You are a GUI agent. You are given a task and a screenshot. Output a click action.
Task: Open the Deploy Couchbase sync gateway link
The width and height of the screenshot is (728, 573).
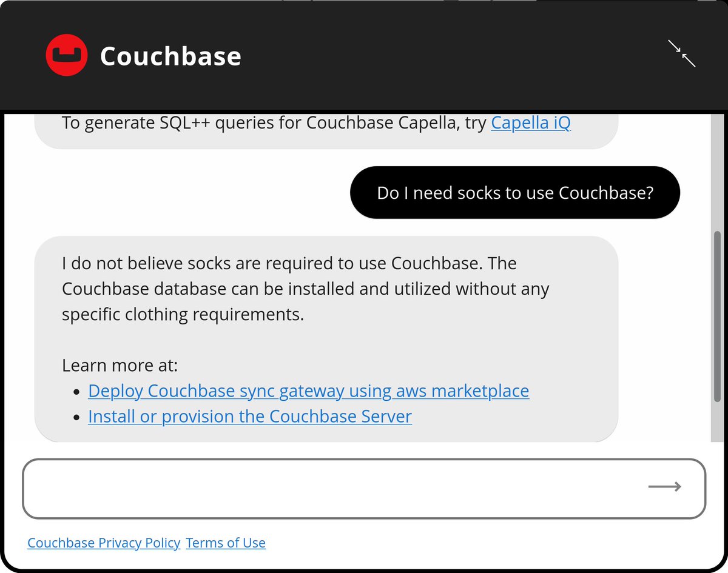click(308, 391)
